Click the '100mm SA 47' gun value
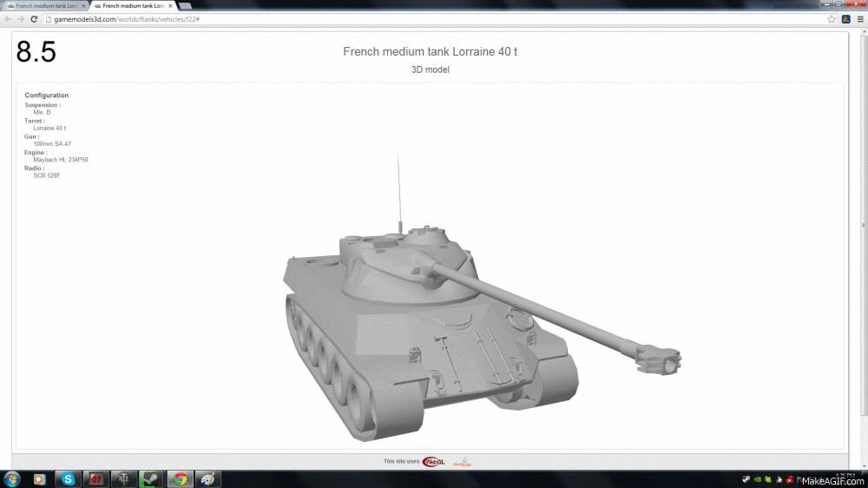 pyautogui.click(x=52, y=144)
